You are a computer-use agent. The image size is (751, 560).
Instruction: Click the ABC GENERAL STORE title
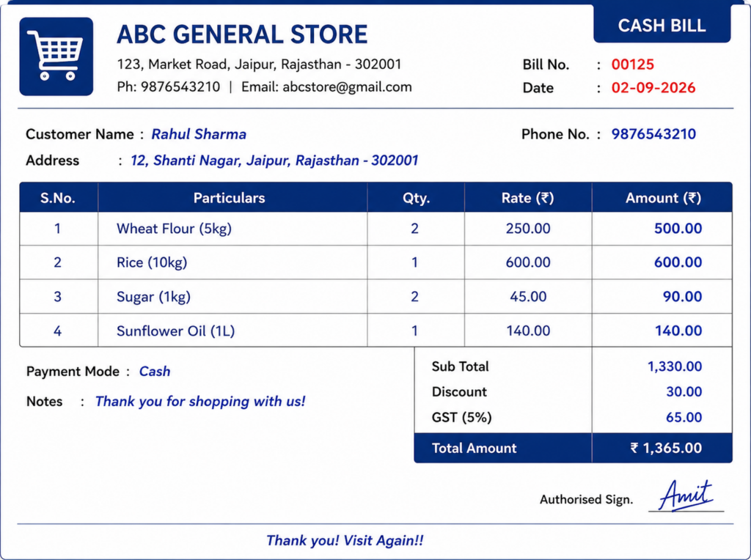(x=242, y=34)
